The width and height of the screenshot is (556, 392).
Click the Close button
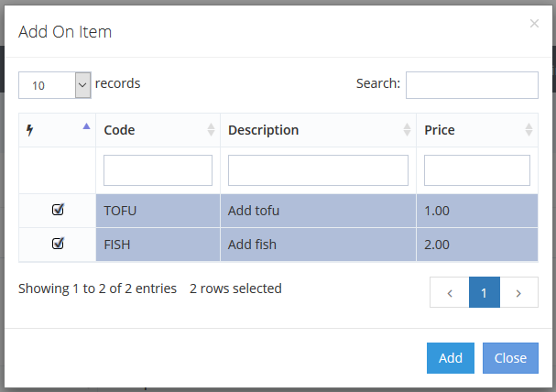[x=510, y=358]
